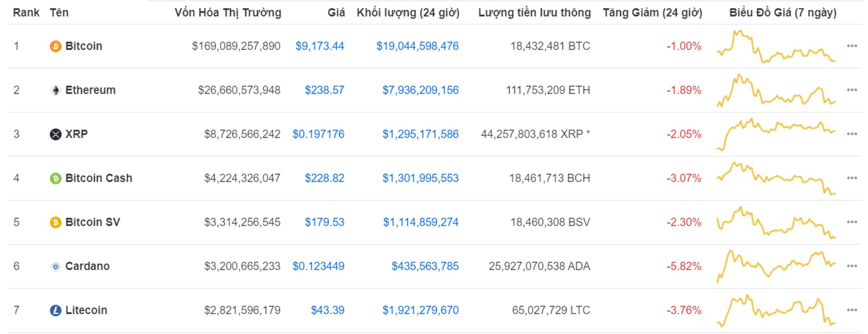Click Bitcoin price $9,173.44

[320, 46]
